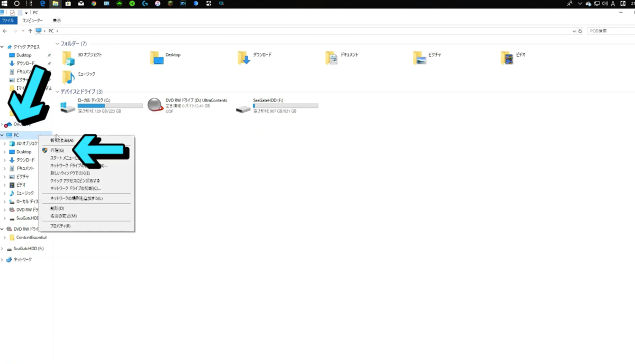The height and width of the screenshot is (364, 635).
Task: Collapse the クイック アクセス tree node
Action: point(2,47)
